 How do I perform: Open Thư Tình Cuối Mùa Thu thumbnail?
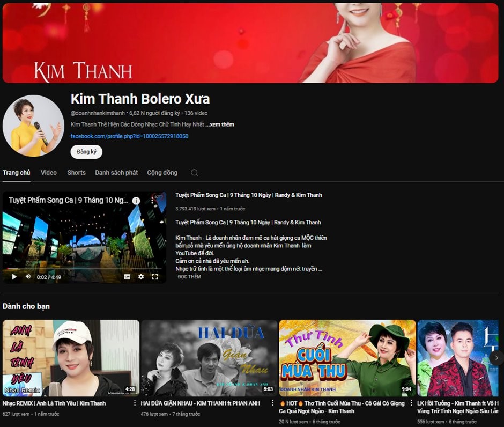coord(347,358)
